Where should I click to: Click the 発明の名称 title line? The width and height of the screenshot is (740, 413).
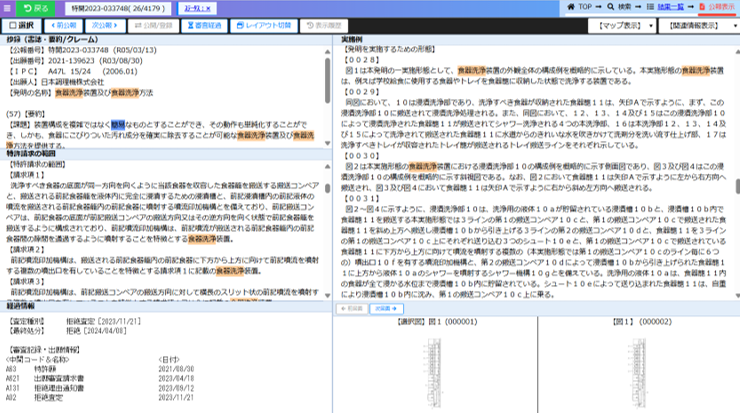pos(80,93)
